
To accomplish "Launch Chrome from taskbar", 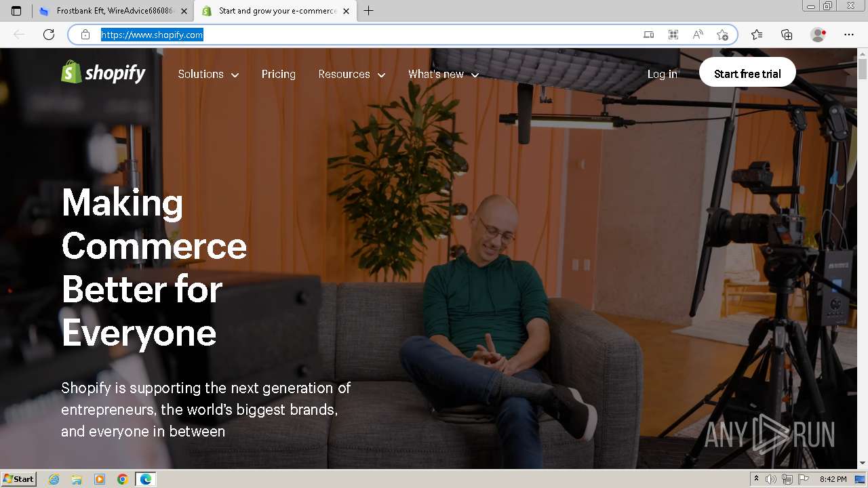I will tap(123, 479).
